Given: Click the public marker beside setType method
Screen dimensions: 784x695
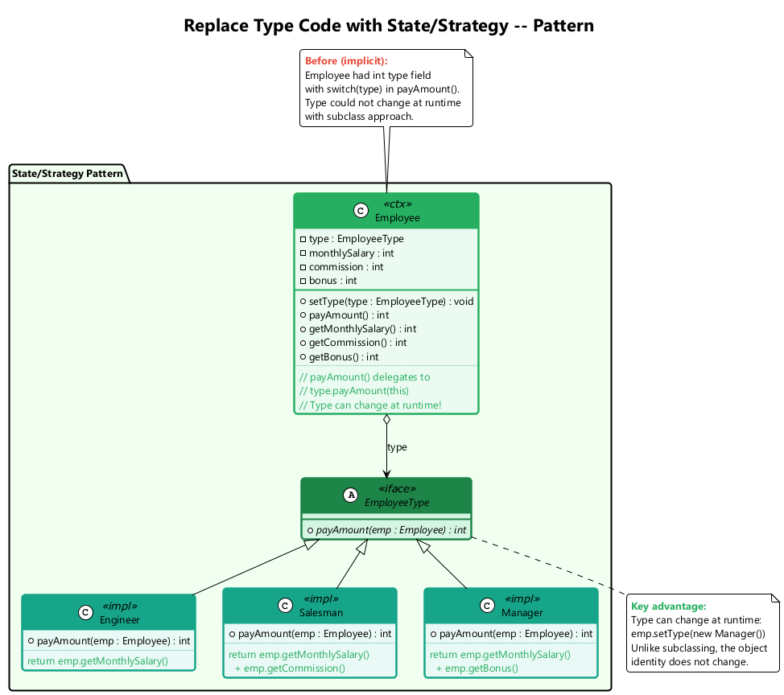Looking at the screenshot, I should [303, 301].
